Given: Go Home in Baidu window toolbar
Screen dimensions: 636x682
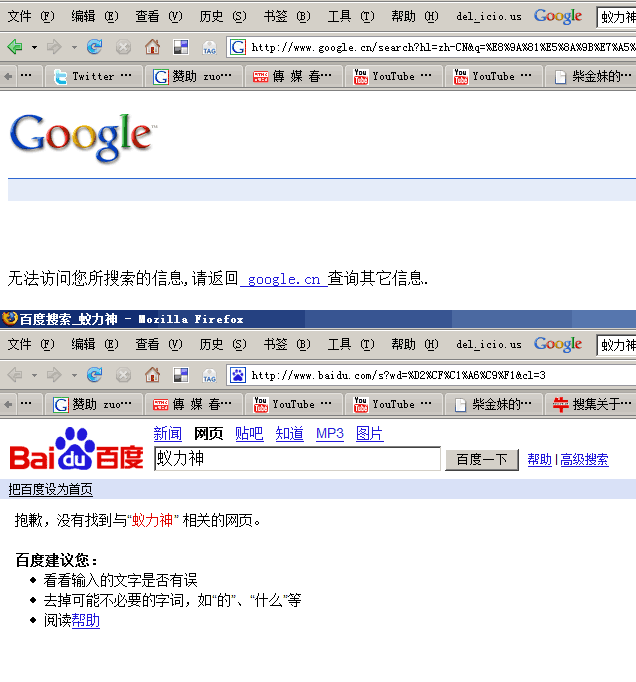Looking at the screenshot, I should [x=152, y=374].
